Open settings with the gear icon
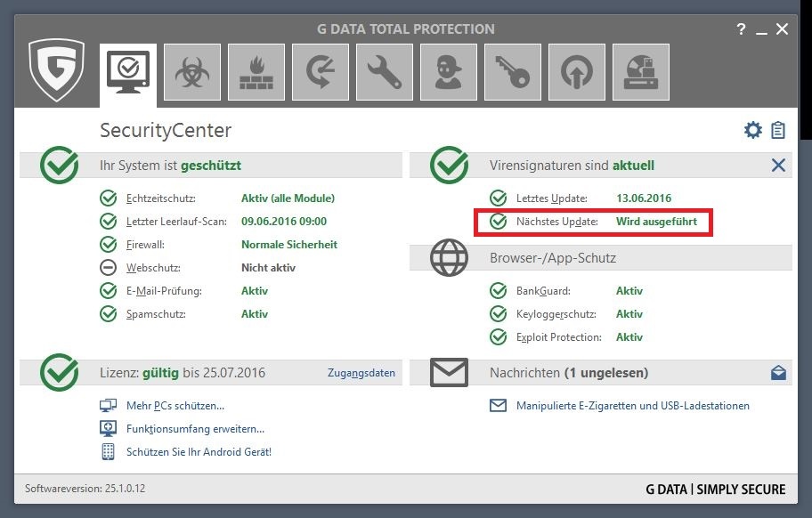Viewport: 812px width, 518px height. click(x=753, y=130)
